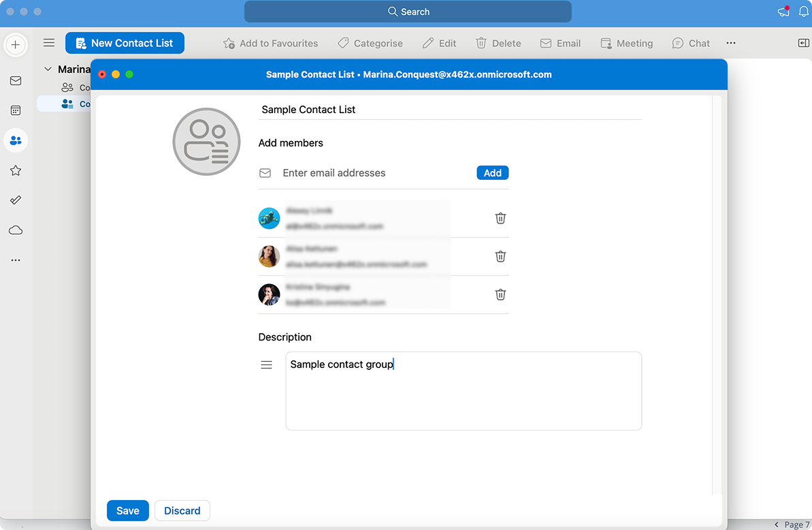This screenshot has height=530, width=812.
Task: Toggle the navigation pane with the hamburger icon
Action: point(48,42)
